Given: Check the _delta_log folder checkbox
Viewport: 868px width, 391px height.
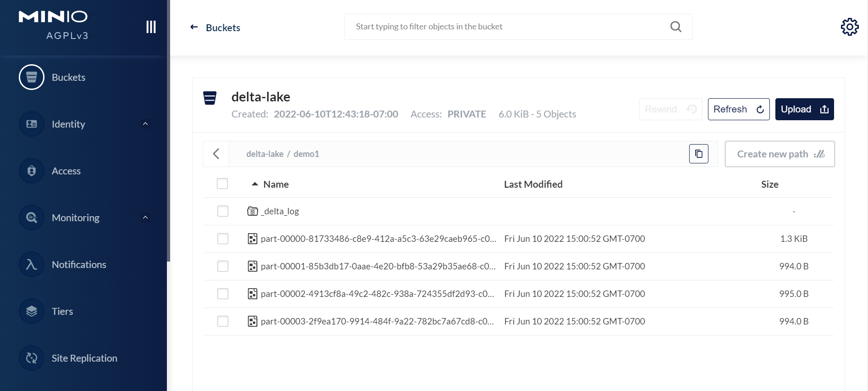Looking at the screenshot, I should click(x=223, y=211).
